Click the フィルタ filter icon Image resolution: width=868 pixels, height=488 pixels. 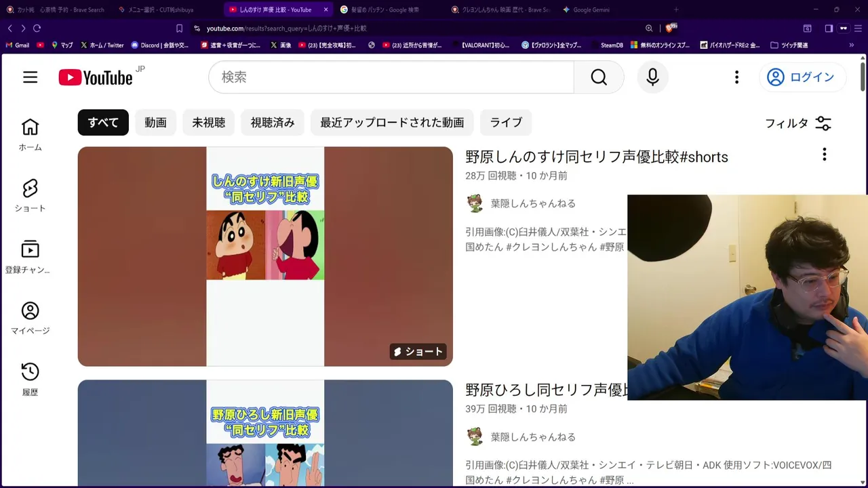(823, 123)
